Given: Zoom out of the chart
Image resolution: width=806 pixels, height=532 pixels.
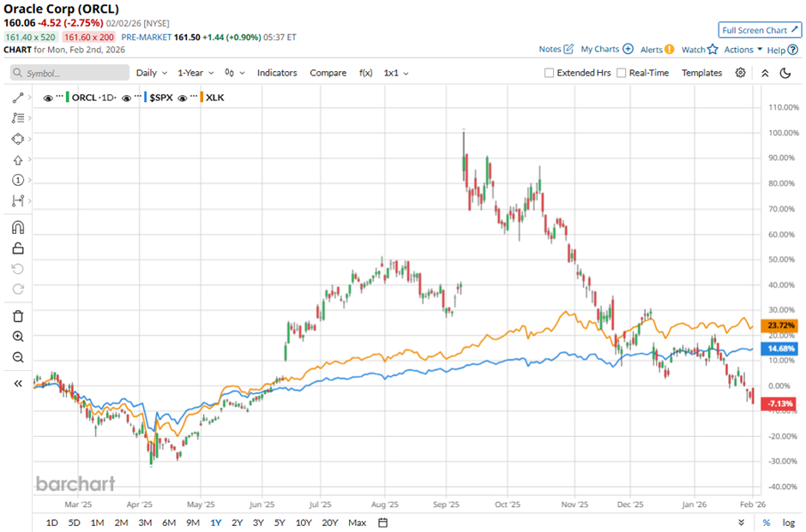Looking at the screenshot, I should coord(18,357).
